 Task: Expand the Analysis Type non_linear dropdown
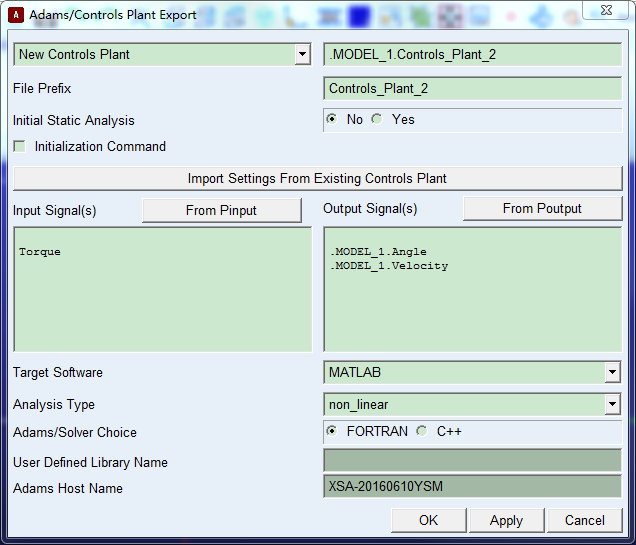click(x=612, y=405)
